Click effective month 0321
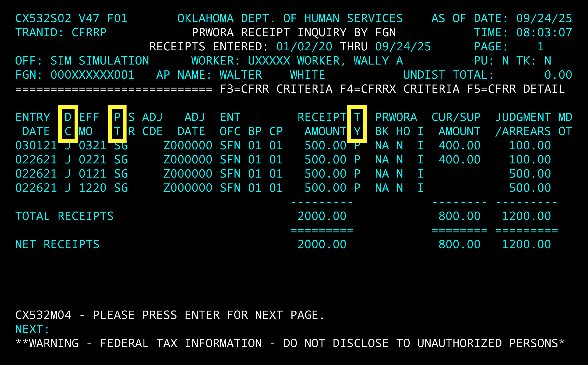Screen dimensions: 588x365 [93, 146]
